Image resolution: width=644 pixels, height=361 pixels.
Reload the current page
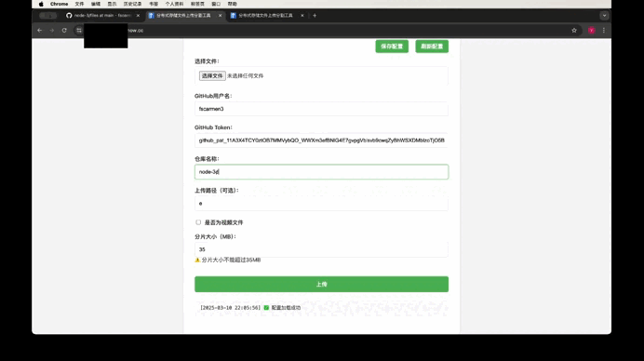point(64,31)
